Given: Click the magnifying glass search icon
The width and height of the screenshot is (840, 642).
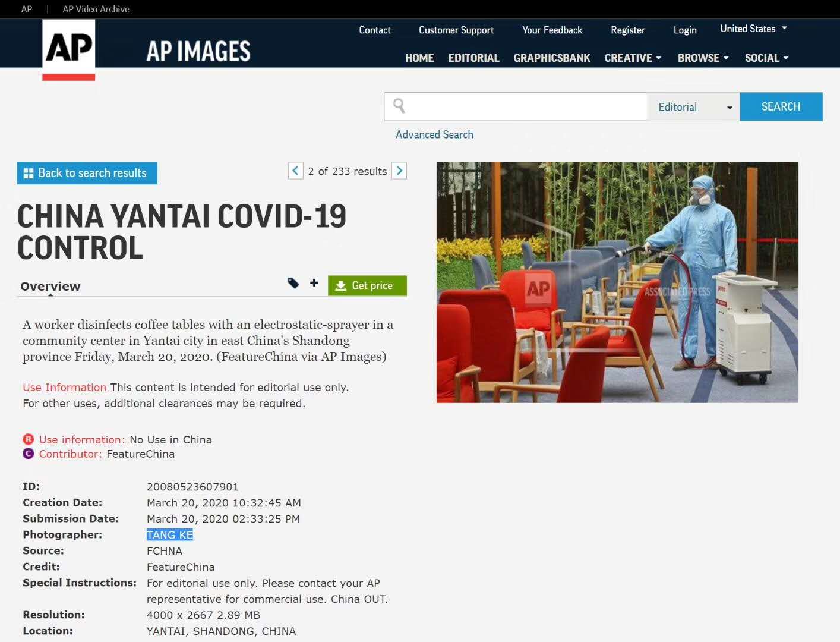Looking at the screenshot, I should click(399, 106).
